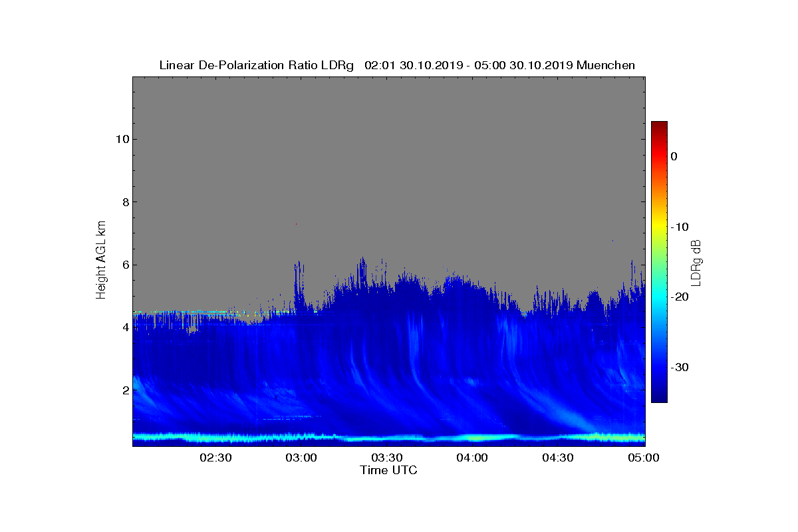The height and width of the screenshot is (532, 798).
Task: Click the colorbar tick label -20
Action: coord(679,297)
